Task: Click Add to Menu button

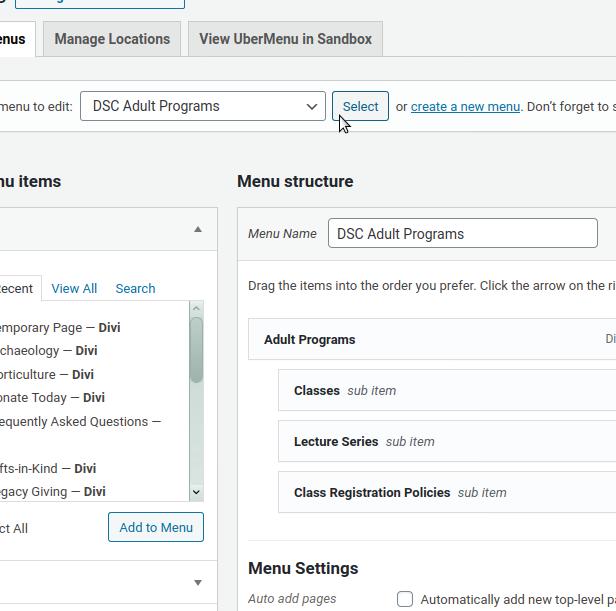Action: (156, 527)
